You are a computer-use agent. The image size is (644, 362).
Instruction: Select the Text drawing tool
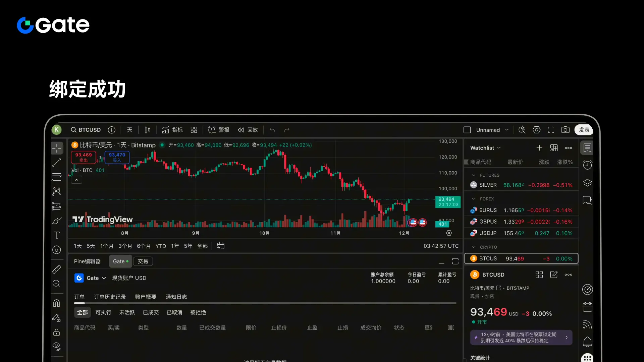[x=56, y=235]
